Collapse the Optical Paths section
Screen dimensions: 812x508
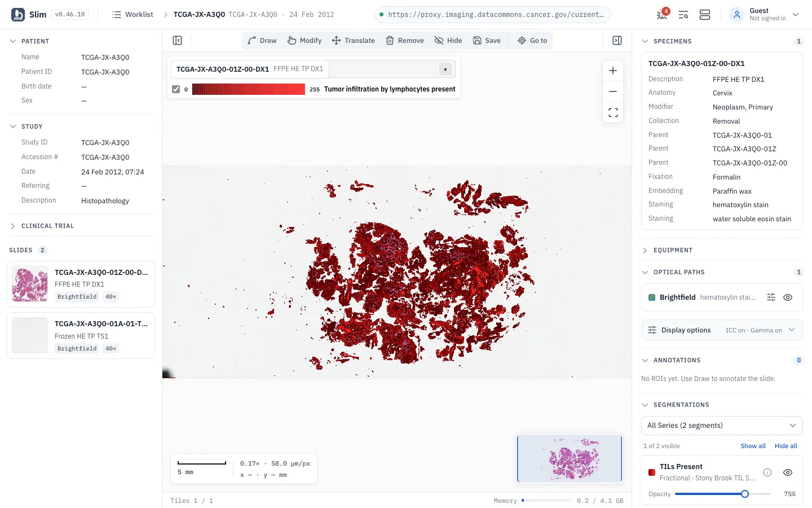coord(645,272)
